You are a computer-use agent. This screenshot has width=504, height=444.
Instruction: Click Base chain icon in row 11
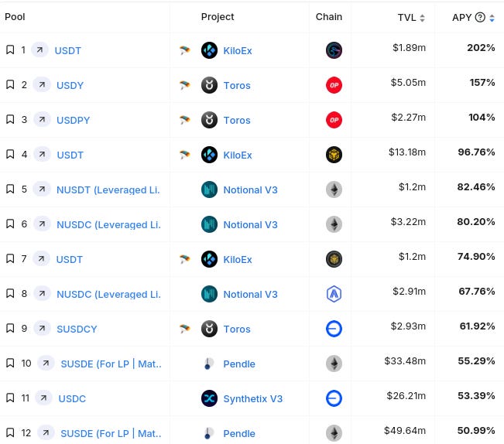(334, 398)
